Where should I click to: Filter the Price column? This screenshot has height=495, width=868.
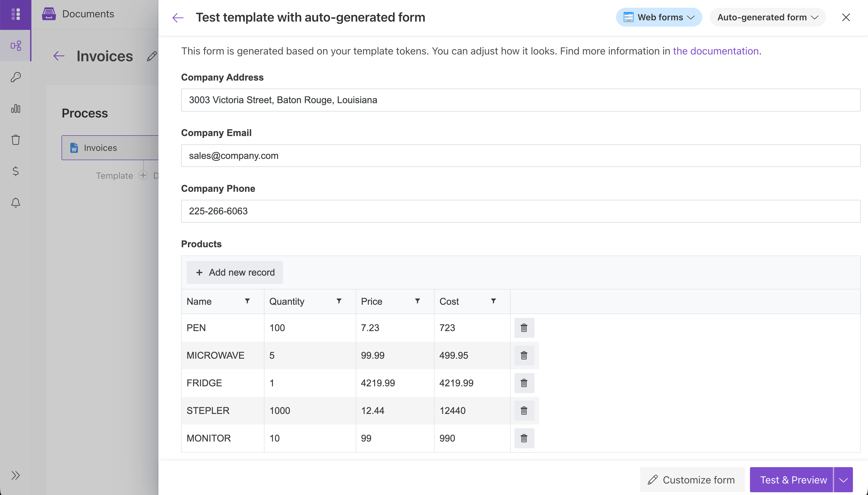[417, 301]
